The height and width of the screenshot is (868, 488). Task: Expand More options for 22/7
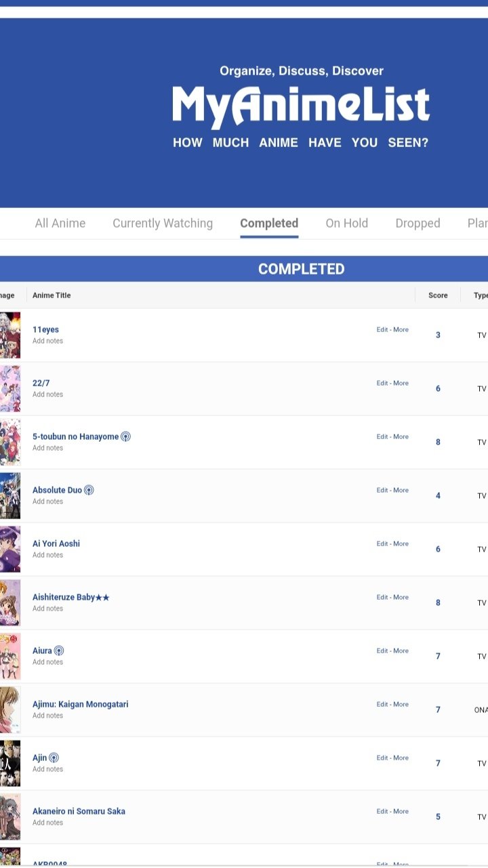[x=401, y=383]
